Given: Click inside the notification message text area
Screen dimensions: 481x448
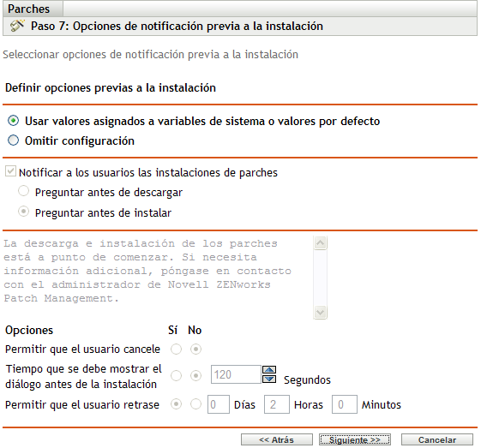Looking at the screenshot, I should (158, 278).
